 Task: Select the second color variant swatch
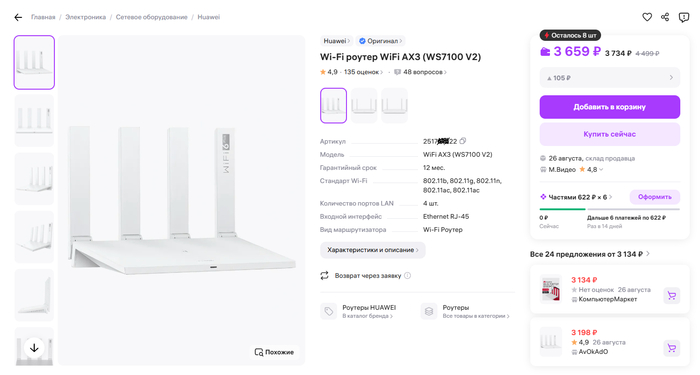coord(364,105)
